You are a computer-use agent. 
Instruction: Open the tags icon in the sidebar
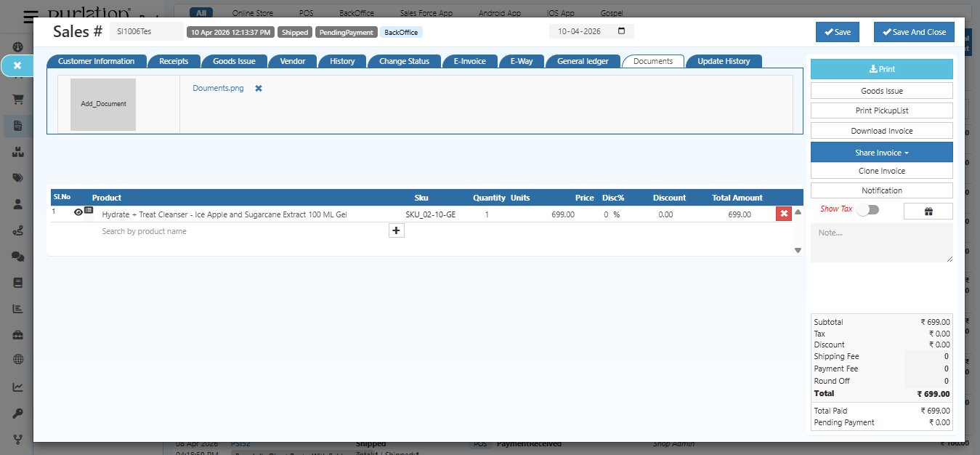click(18, 179)
